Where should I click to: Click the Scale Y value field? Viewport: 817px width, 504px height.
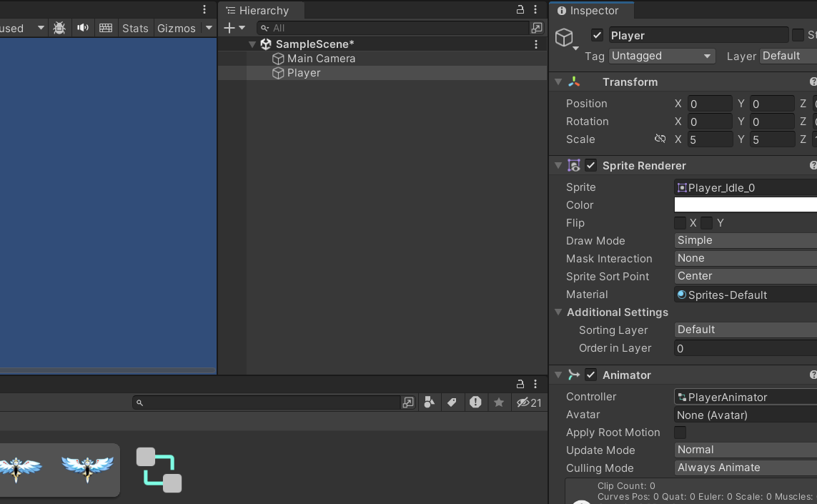pos(772,139)
